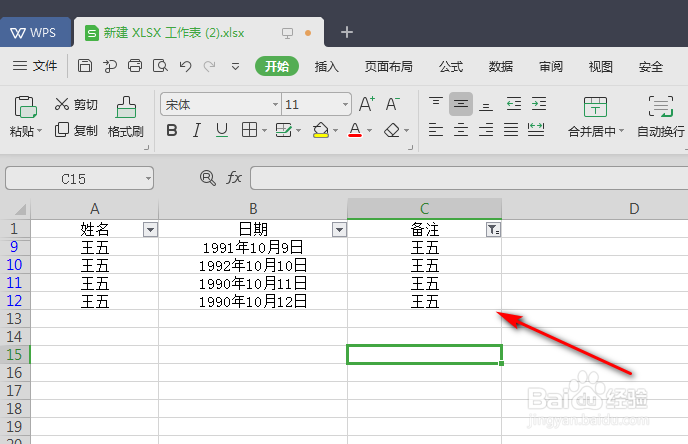
Task: Open fill color dropdown arrow
Action: (x=336, y=130)
